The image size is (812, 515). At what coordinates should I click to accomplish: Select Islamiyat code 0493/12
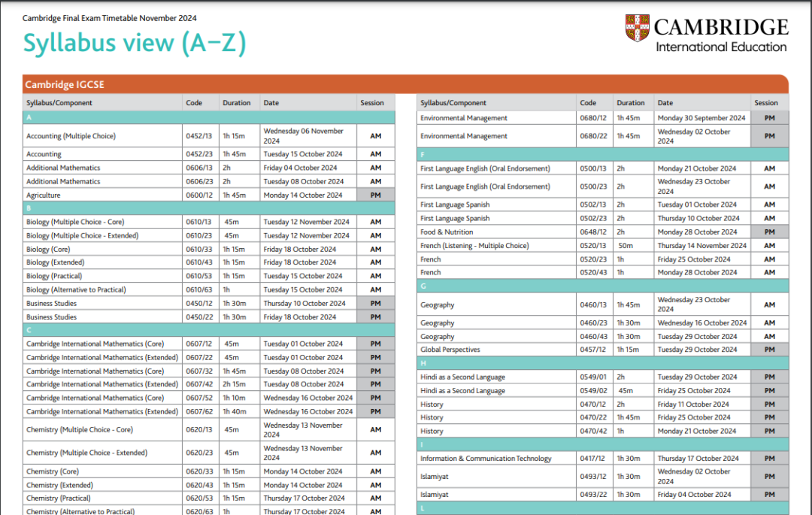point(593,477)
